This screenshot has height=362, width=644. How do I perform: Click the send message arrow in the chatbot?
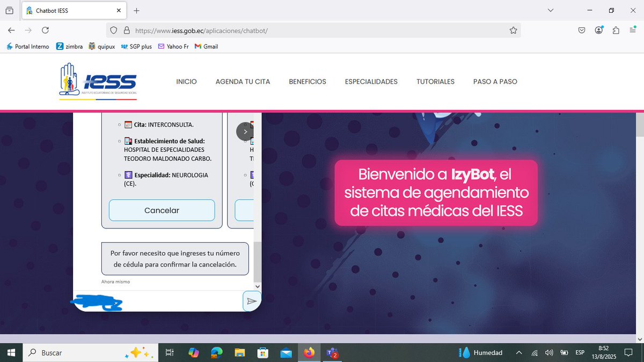(x=251, y=301)
